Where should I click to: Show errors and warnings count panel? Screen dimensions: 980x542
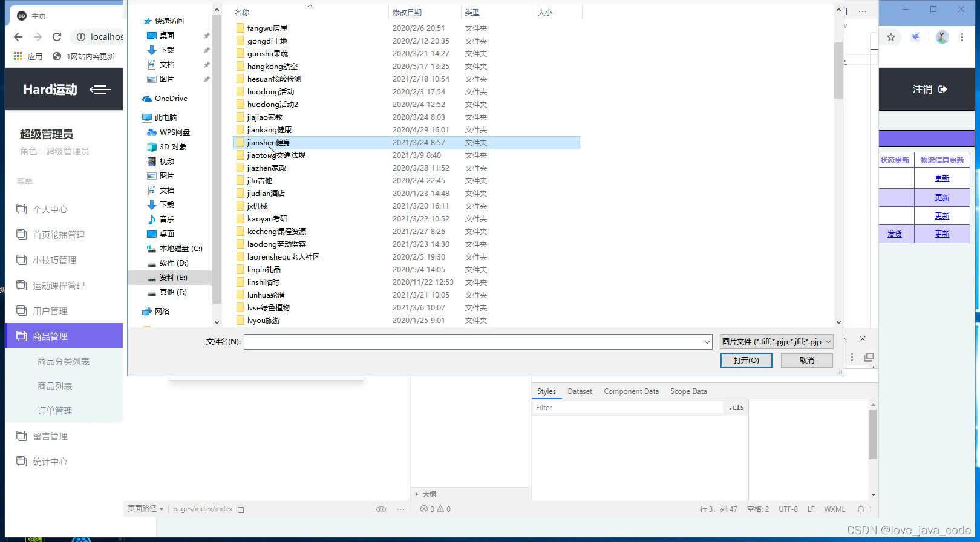click(x=436, y=509)
